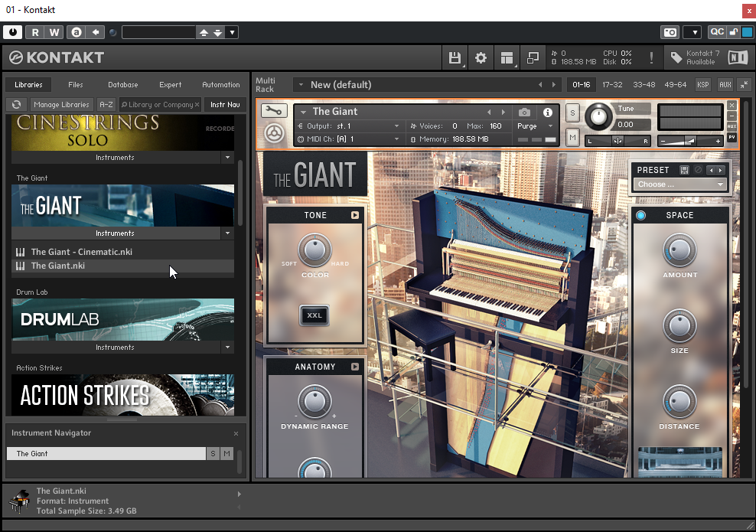Load previous instrument arrow beside The Giant name

tap(489, 113)
